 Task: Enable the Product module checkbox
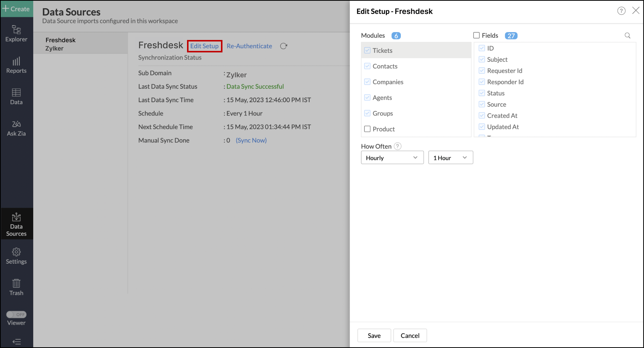point(368,129)
